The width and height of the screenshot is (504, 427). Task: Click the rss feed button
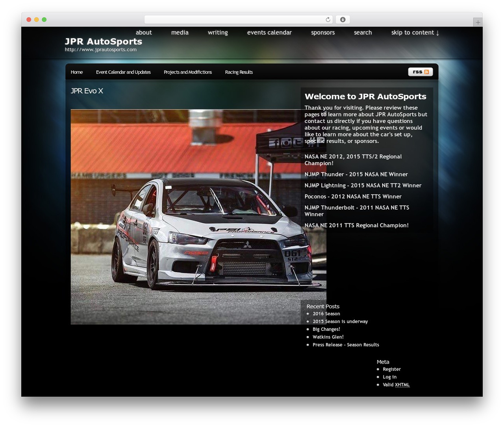[421, 72]
